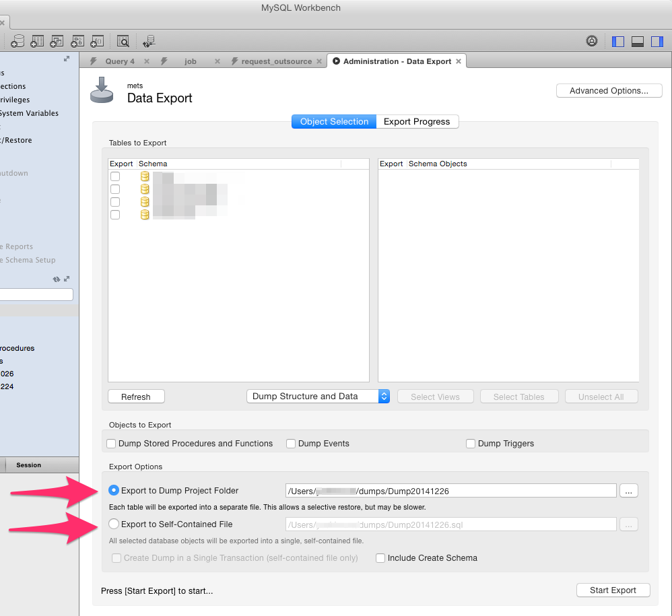Switch to the job tab
Image resolution: width=672 pixels, height=616 pixels.
pos(191,61)
